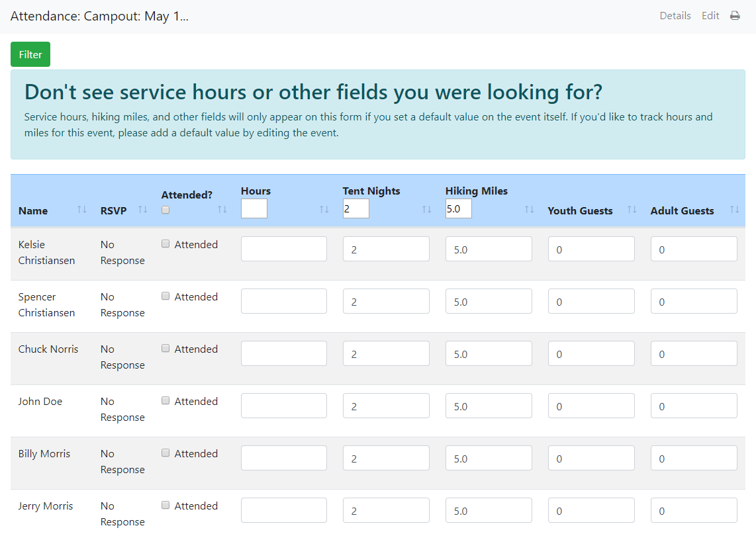Viewport: 756px width, 534px height.
Task: Mark Chuck Norris as Attended
Action: [165, 349]
